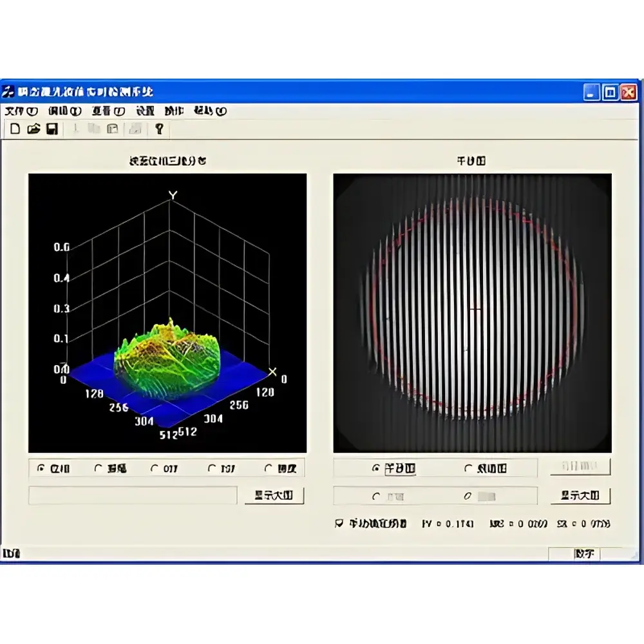This screenshot has height=644, width=644.
Task: Click the right 显示大图 (show large image) button
Action: [x=580, y=495]
